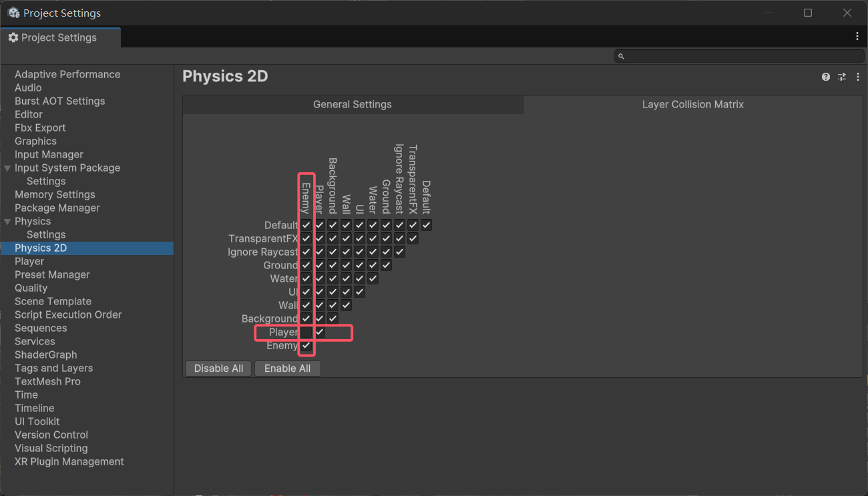868x496 pixels.
Task: Toggle Default-Default collision checkbox
Action: (x=426, y=225)
